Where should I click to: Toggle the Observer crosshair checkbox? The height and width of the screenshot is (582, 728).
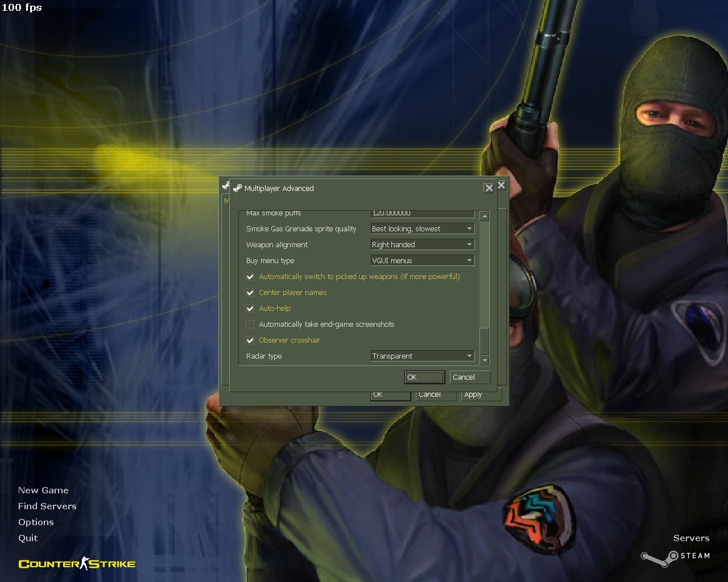coord(250,340)
